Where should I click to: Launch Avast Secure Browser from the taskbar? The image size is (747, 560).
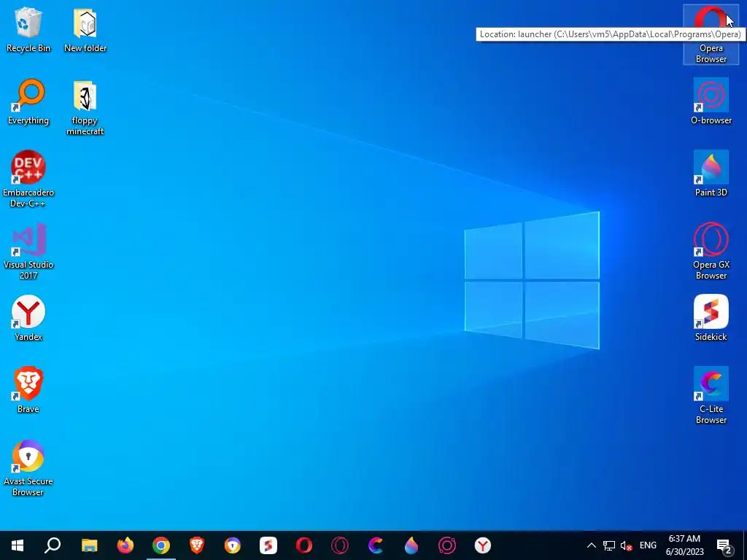coord(233,545)
